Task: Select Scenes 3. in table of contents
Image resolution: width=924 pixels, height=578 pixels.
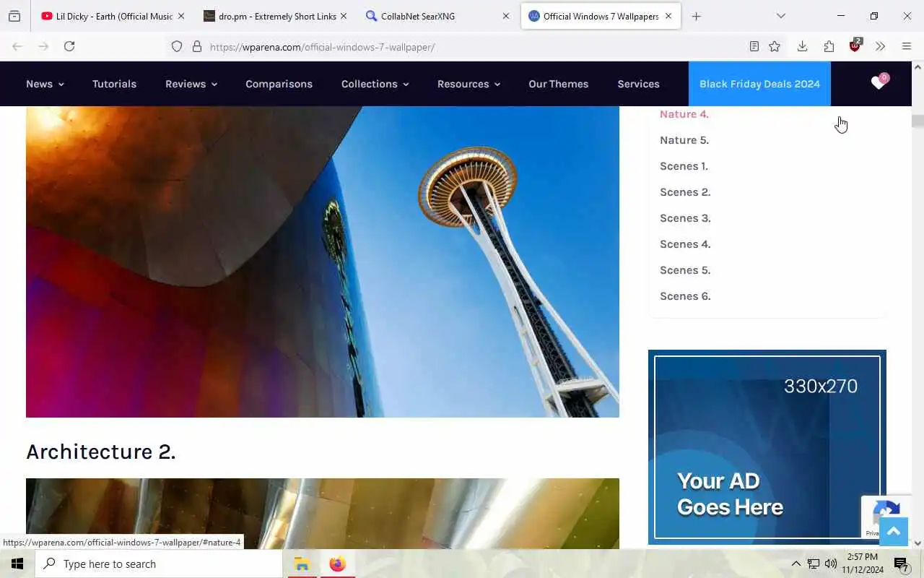Action: tap(685, 218)
